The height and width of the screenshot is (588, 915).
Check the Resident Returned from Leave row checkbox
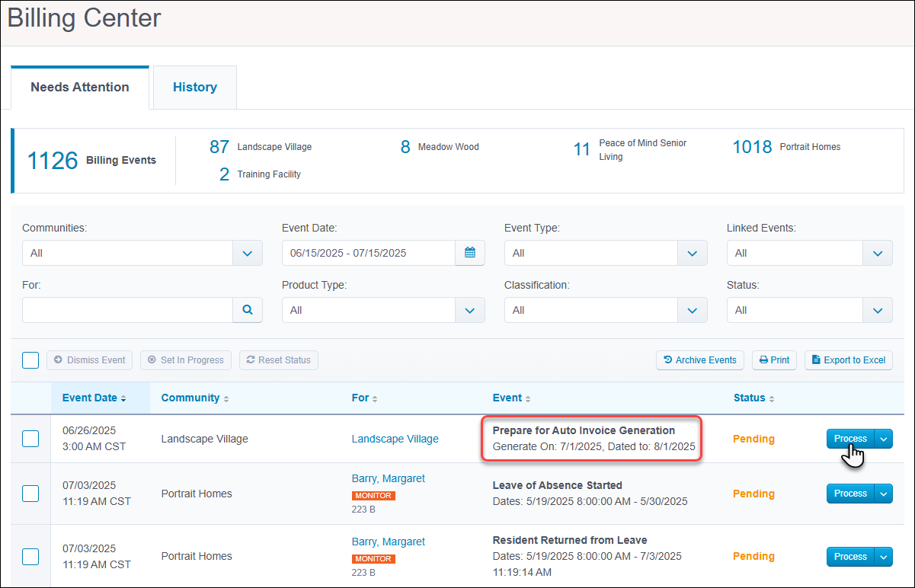30,557
